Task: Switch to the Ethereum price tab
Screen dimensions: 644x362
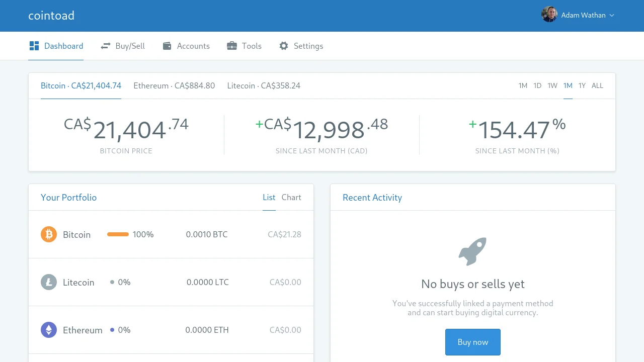Action: pos(174,85)
